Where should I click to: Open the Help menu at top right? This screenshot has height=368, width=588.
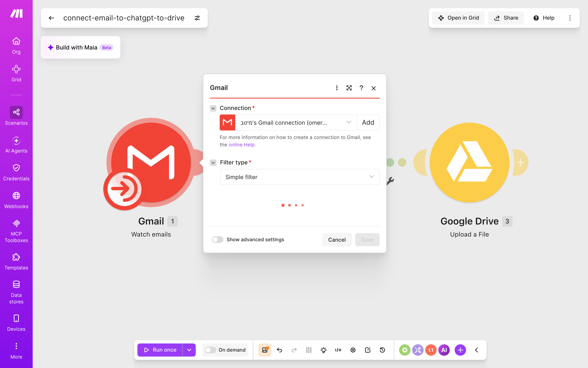[x=544, y=18]
